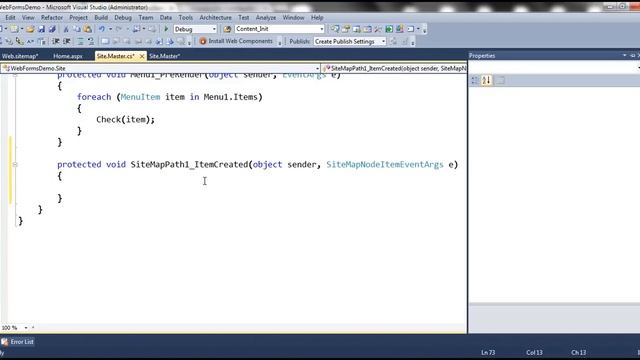Open the Window menu
The width and height of the screenshot is (640, 360).
pyautogui.click(x=293, y=18)
